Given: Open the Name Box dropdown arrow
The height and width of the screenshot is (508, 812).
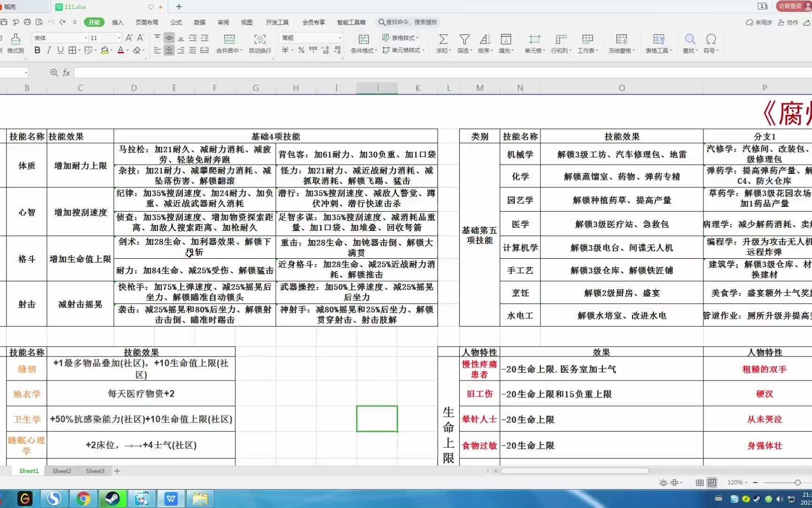Looking at the screenshot, I should pyautogui.click(x=26, y=72).
